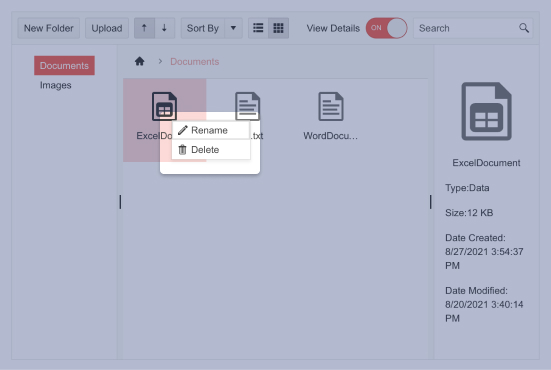Click the Date Modified value 8/20/2021

click(x=484, y=311)
